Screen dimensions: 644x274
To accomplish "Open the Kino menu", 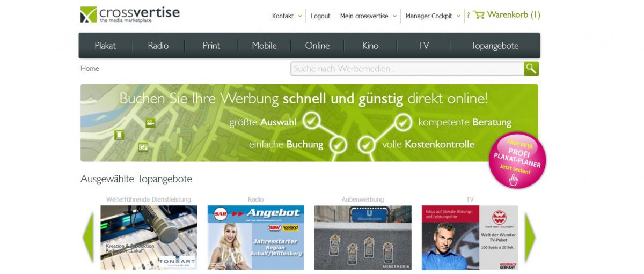I will click(370, 46).
